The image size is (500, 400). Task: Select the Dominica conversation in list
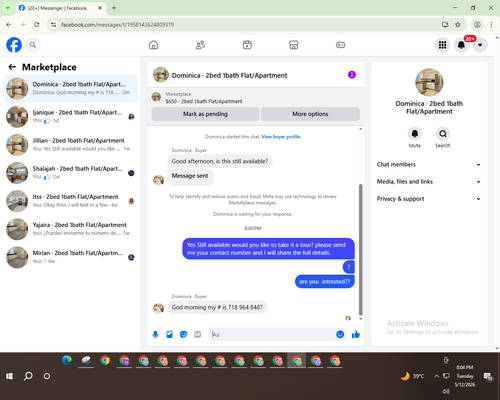point(70,89)
